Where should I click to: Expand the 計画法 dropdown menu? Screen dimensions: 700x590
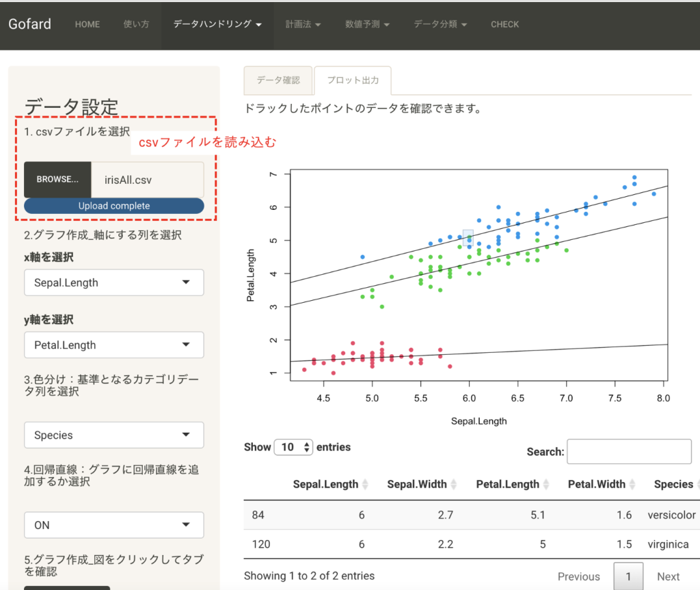click(x=303, y=25)
